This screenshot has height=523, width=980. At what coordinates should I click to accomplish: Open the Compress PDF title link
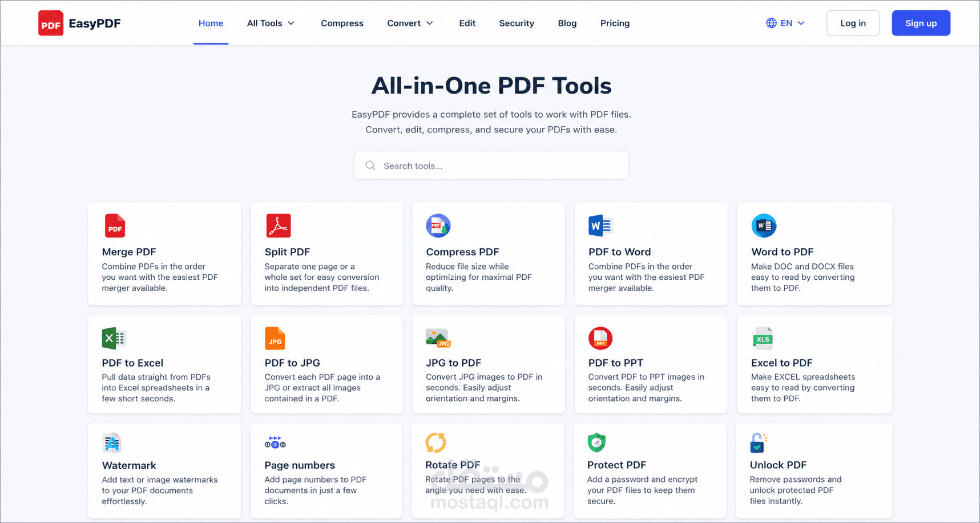pos(462,252)
